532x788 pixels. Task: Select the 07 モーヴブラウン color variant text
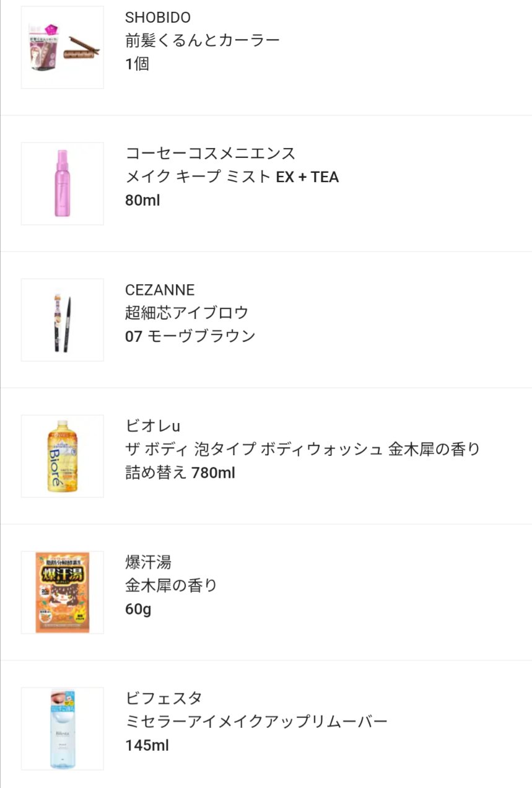click(x=190, y=336)
